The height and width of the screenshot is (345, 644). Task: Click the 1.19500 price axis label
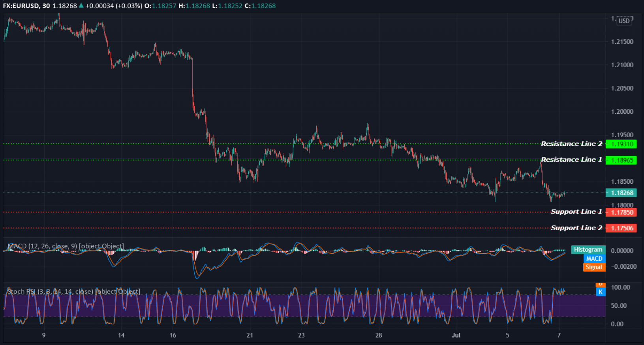[x=622, y=135]
